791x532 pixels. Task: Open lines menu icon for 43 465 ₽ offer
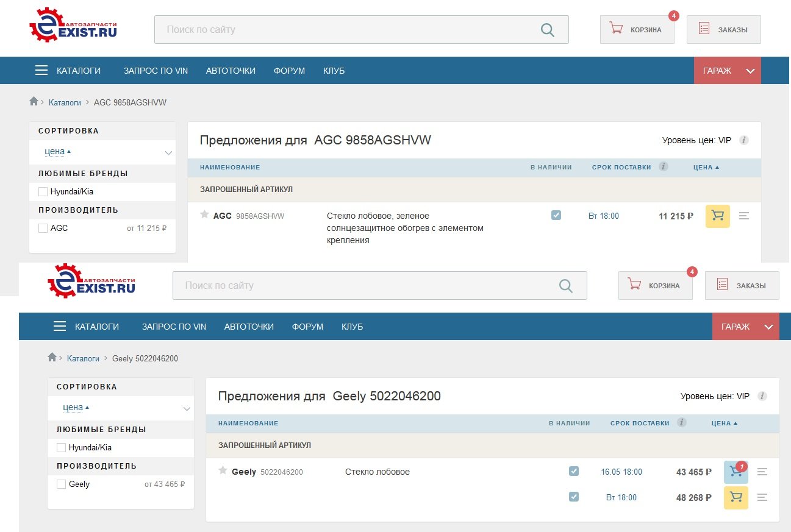[x=762, y=472]
